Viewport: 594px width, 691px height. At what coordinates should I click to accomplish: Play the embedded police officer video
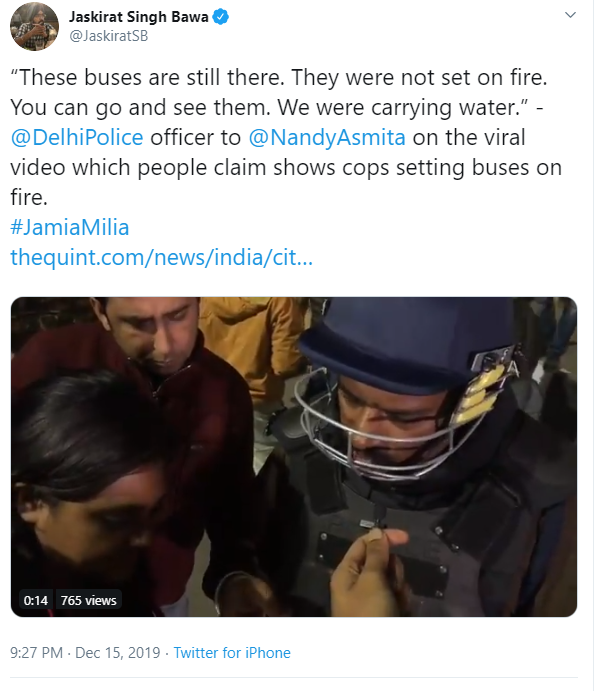[294, 457]
